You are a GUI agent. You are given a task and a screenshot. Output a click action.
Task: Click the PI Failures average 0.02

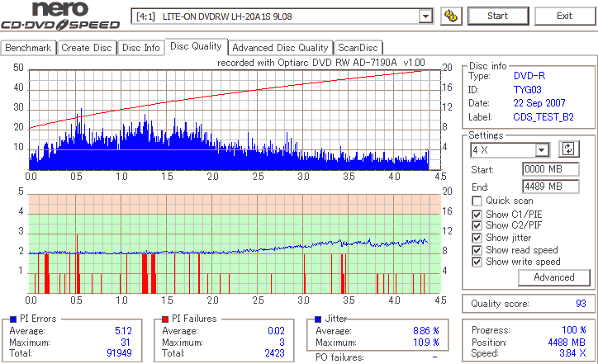point(276,331)
